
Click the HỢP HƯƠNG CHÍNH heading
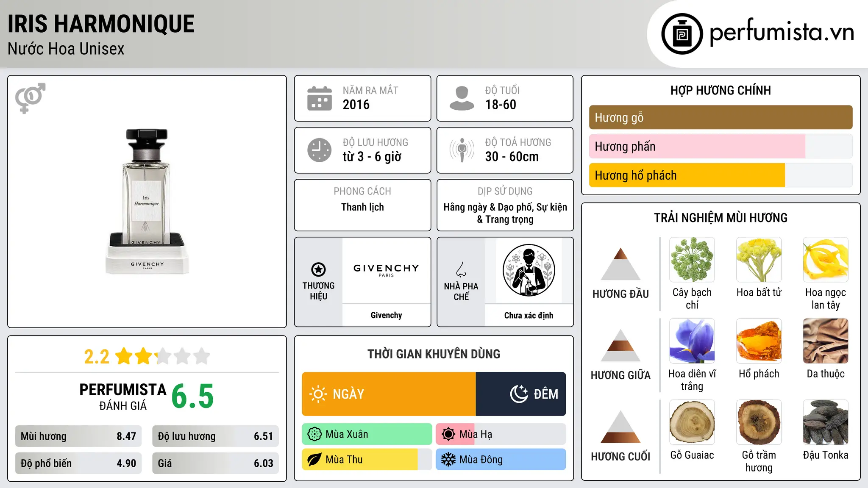721,91
